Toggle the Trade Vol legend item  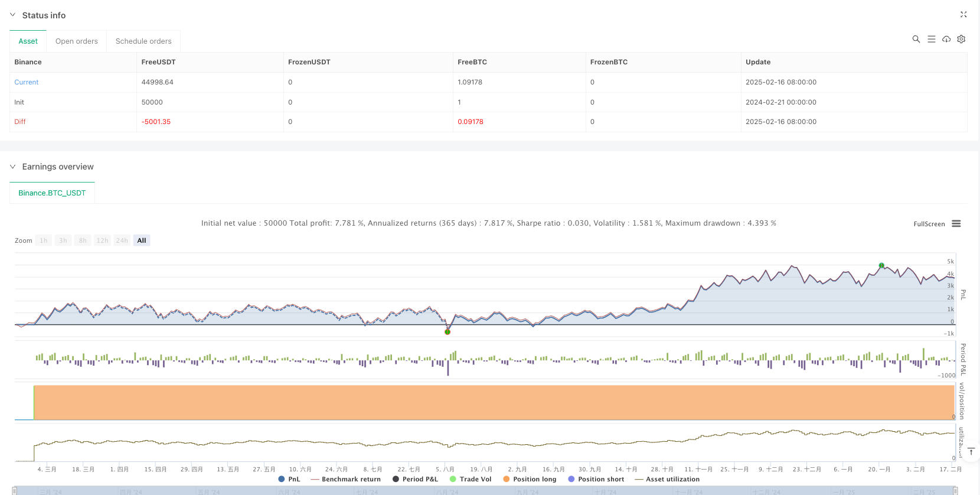pos(471,479)
